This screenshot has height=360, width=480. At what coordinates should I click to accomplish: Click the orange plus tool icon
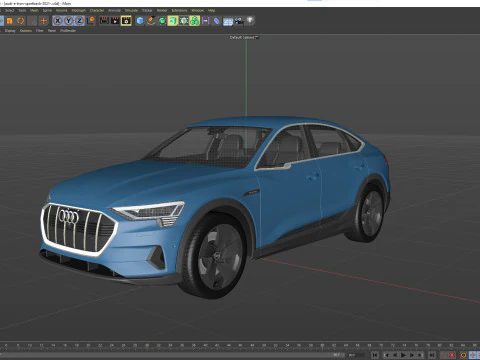[x=43, y=21]
